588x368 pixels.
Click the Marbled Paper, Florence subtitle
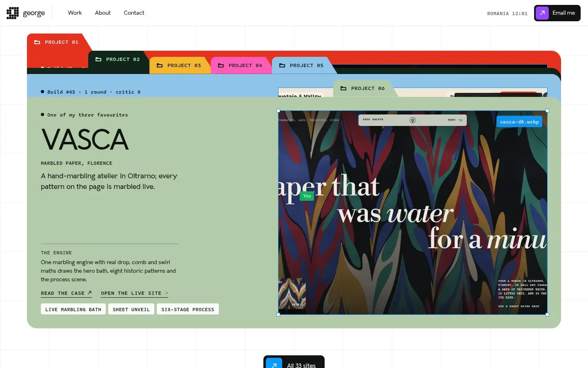pos(76,163)
